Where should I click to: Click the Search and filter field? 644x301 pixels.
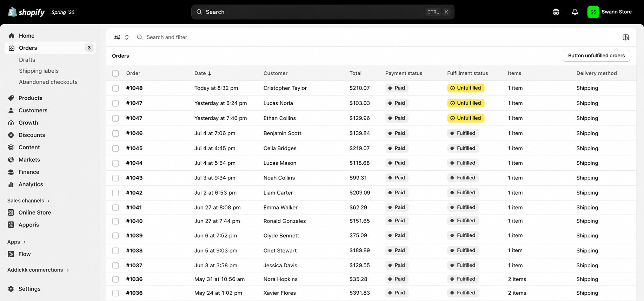coord(376,37)
